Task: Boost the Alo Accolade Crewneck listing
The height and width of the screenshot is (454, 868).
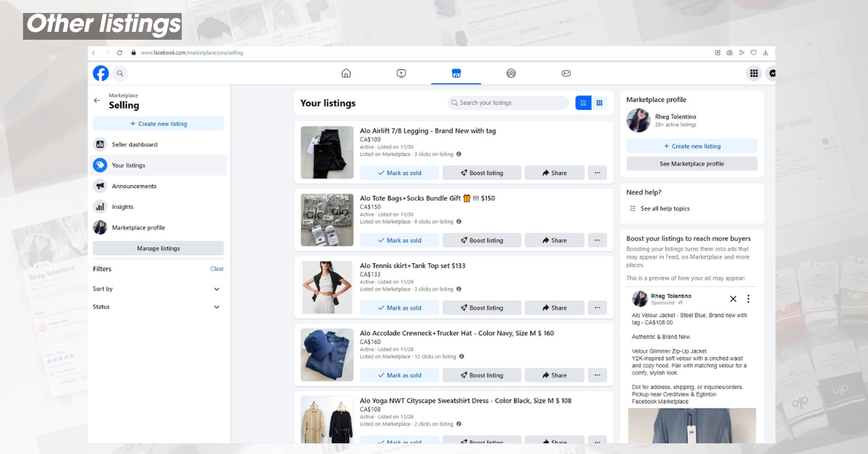Action: (x=482, y=375)
